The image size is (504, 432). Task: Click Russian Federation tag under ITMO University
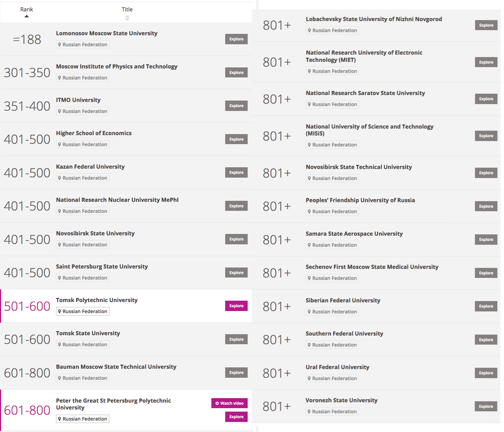(83, 111)
